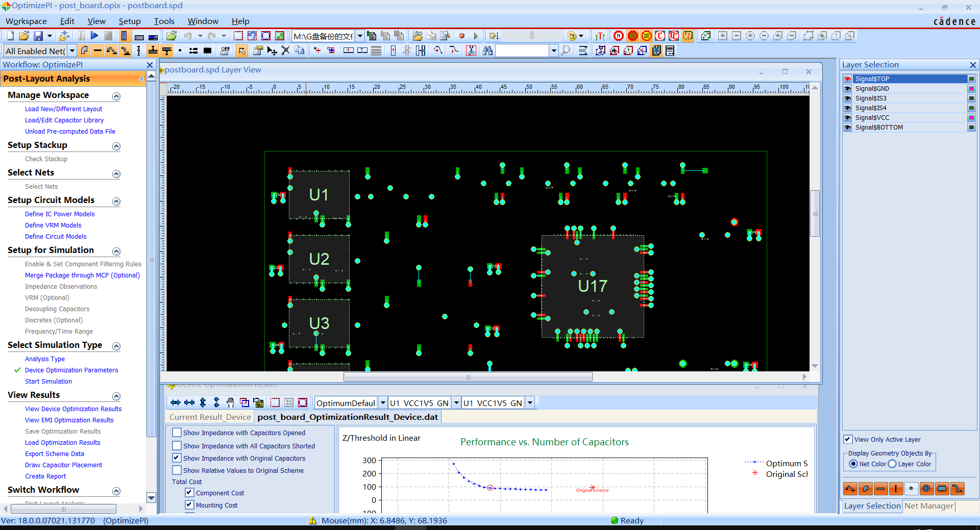Toggle the OFF display icon
980x530 pixels.
tap(225, 51)
